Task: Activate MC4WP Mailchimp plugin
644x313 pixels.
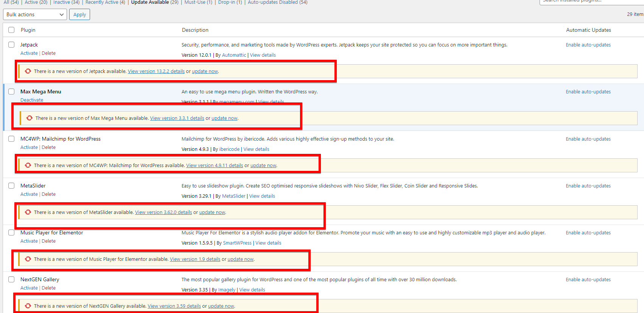Action: click(29, 147)
